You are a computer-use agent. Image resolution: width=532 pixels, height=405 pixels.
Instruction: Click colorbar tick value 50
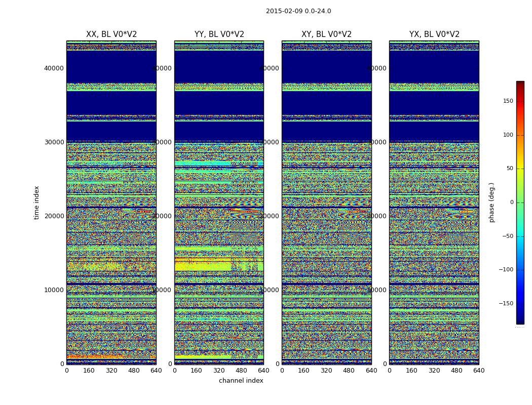pyautogui.click(x=510, y=169)
